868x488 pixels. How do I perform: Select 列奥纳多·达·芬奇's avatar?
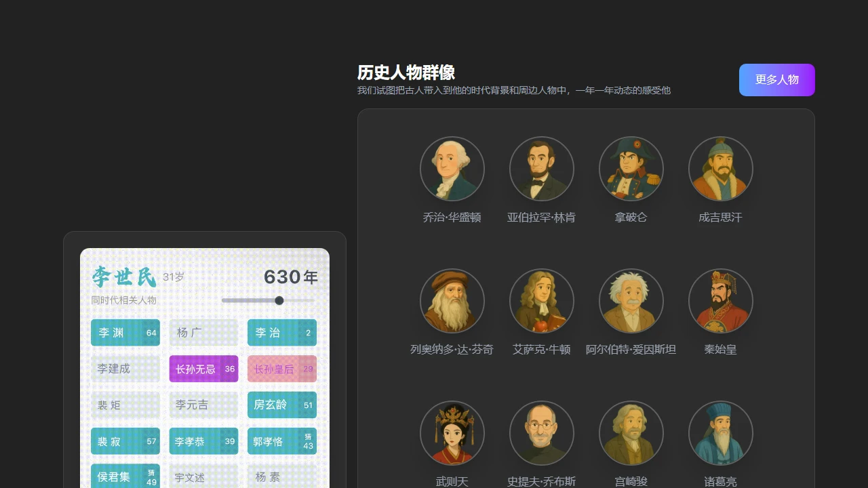coord(452,301)
